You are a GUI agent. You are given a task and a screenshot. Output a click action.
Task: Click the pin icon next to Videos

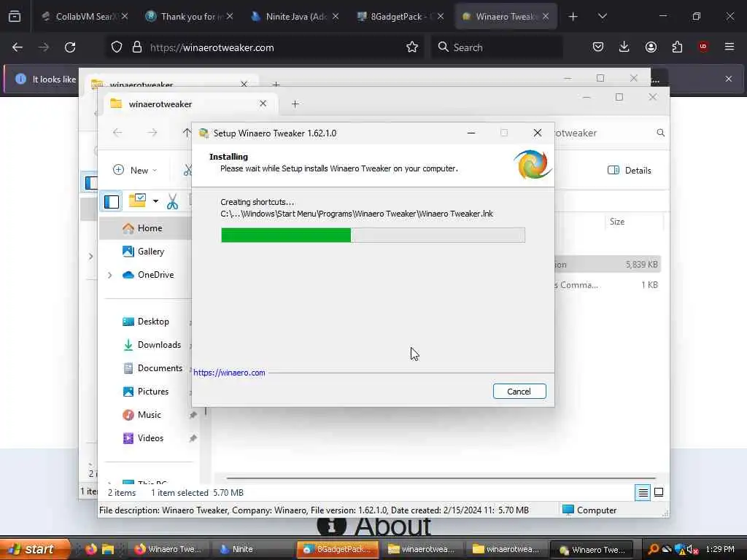coord(193,438)
